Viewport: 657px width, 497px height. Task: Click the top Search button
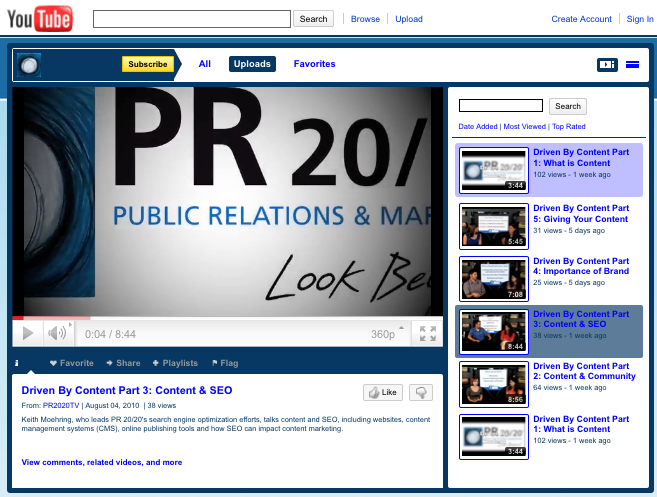pyautogui.click(x=313, y=19)
